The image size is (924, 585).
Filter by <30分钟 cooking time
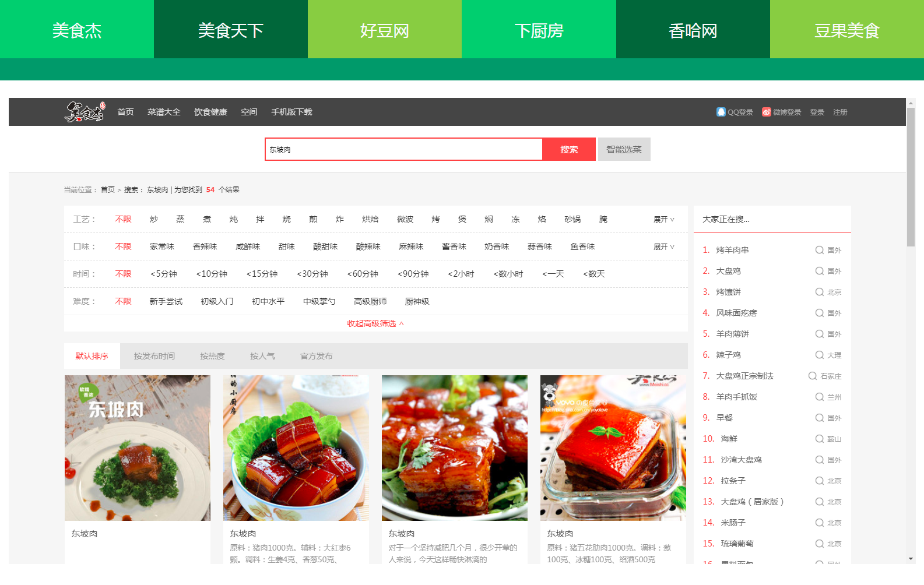pos(312,274)
